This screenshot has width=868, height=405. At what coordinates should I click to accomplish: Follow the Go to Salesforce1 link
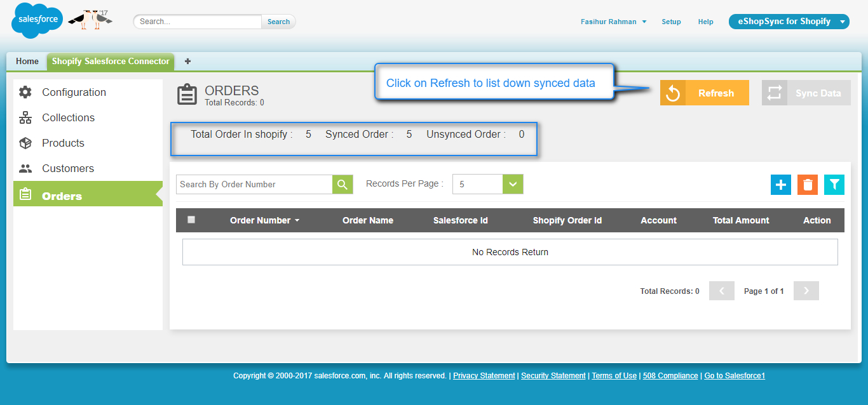point(735,376)
